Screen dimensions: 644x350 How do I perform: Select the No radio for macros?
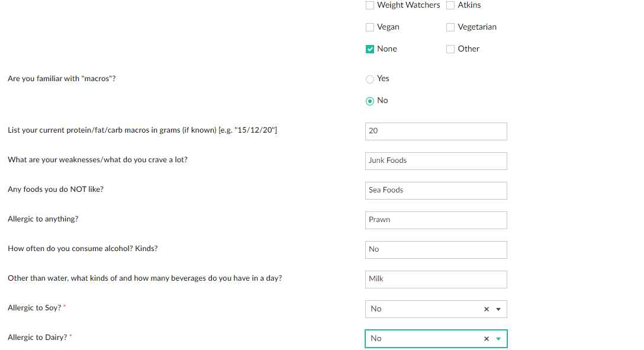370,101
